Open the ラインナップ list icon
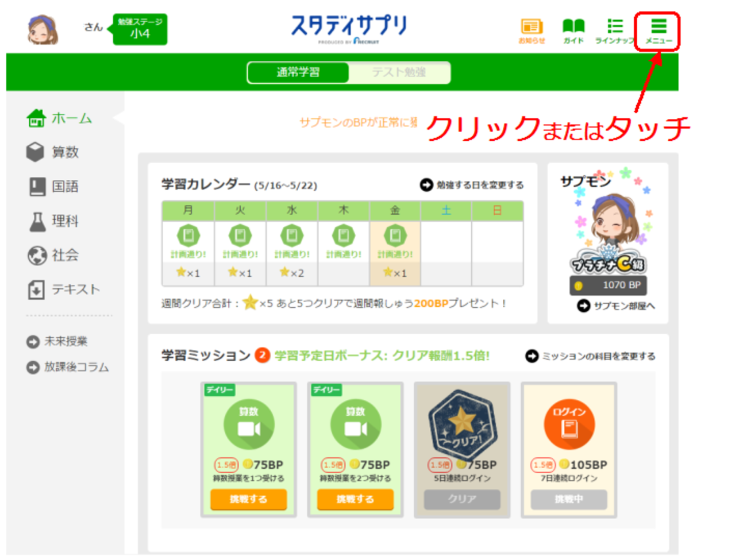Image resolution: width=747 pixels, height=560 pixels. (615, 31)
